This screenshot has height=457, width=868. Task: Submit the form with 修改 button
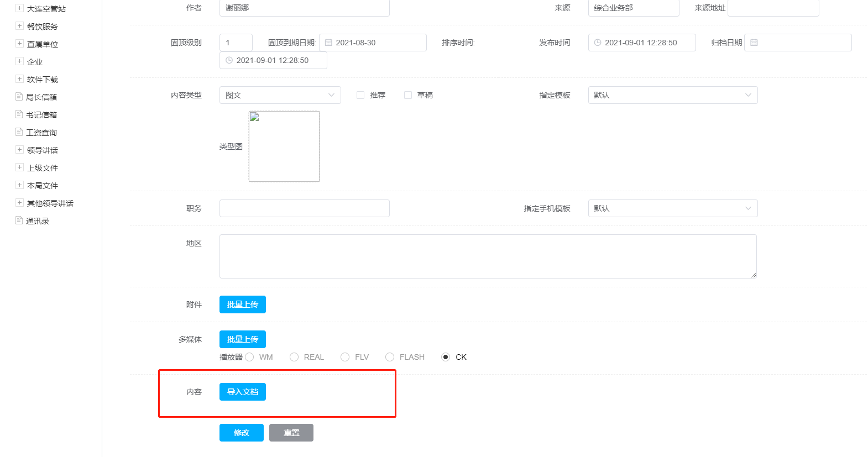pyautogui.click(x=242, y=433)
